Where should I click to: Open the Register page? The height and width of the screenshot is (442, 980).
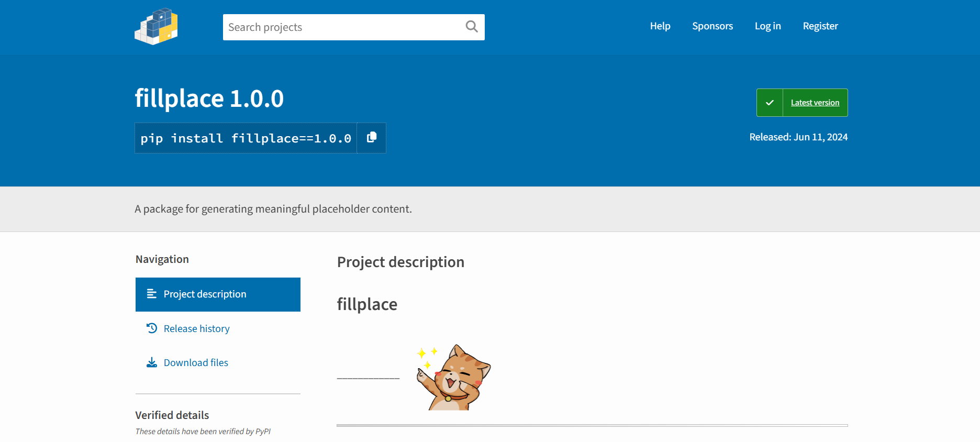(820, 26)
